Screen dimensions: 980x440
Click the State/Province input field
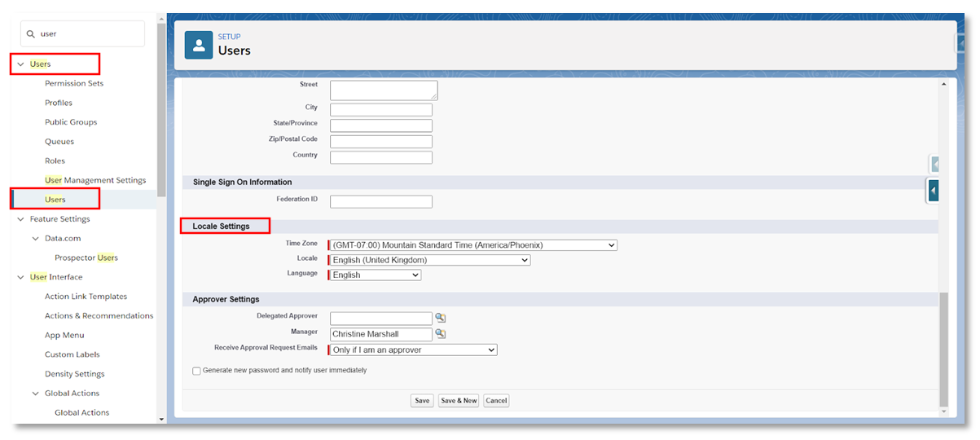pyautogui.click(x=381, y=125)
